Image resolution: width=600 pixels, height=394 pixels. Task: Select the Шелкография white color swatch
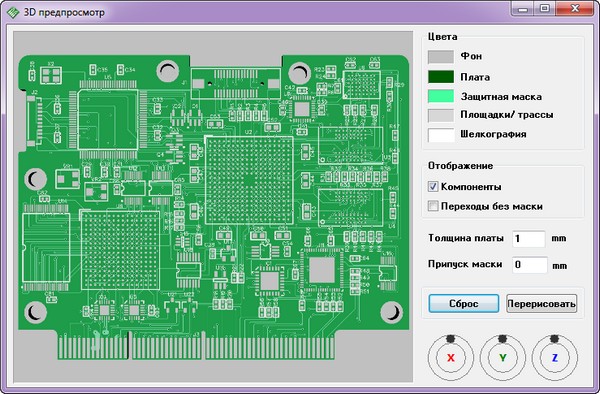[x=441, y=135]
